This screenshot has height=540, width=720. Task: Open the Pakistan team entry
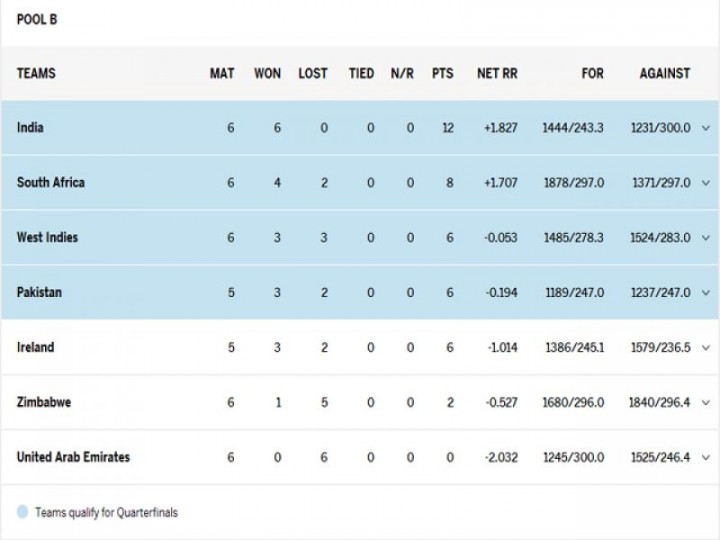tap(39, 292)
